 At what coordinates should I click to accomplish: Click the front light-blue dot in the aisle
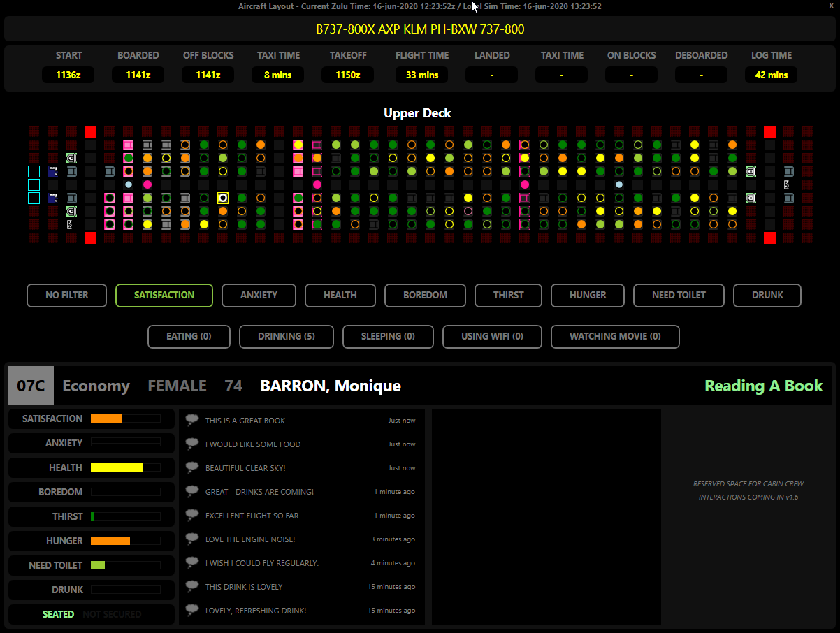tap(129, 184)
